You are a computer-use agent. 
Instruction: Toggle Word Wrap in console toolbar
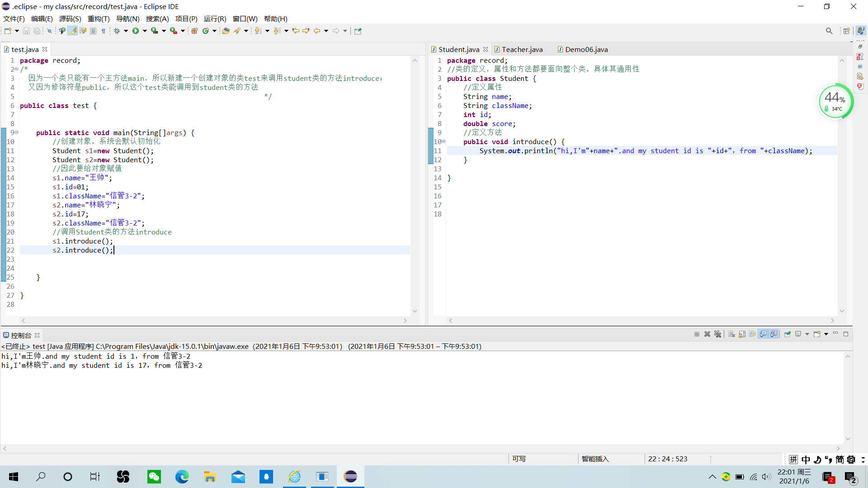(752, 334)
